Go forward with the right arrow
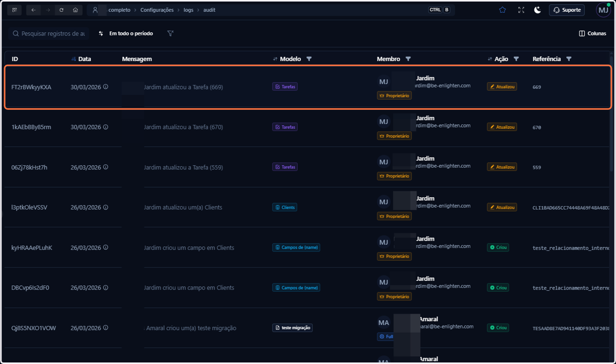 (x=48, y=10)
